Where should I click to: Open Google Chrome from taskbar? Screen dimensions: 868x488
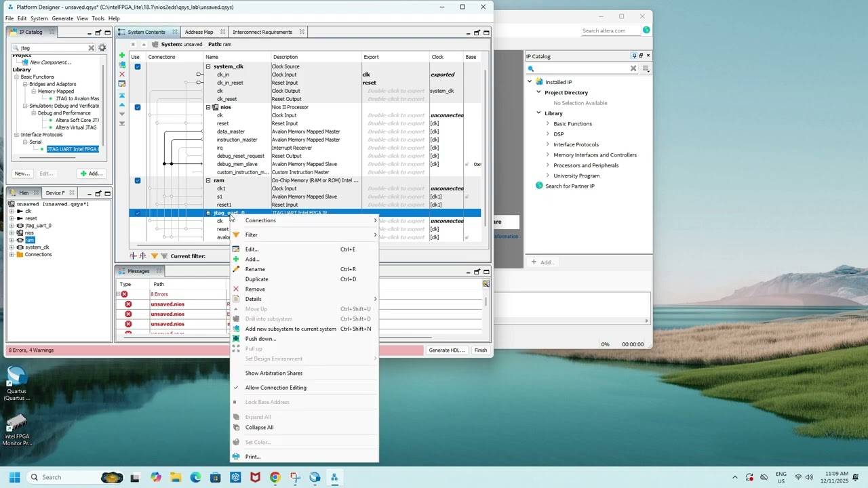pyautogui.click(x=275, y=477)
